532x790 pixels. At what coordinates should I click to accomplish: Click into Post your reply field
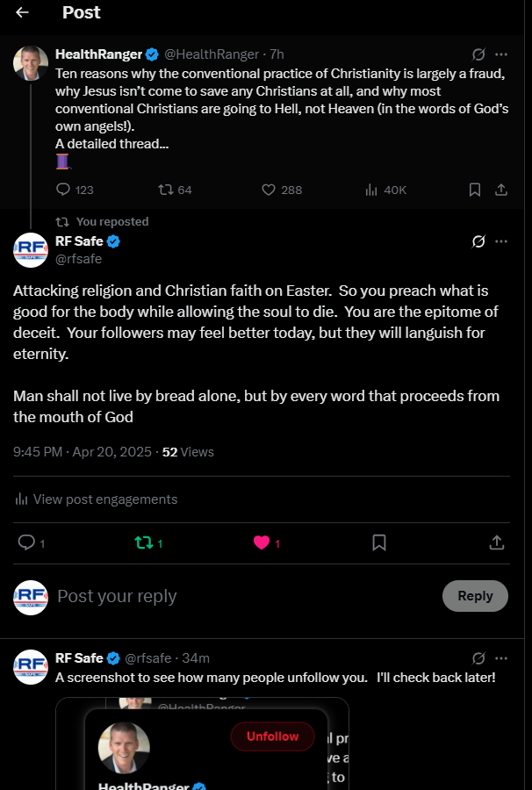237,596
